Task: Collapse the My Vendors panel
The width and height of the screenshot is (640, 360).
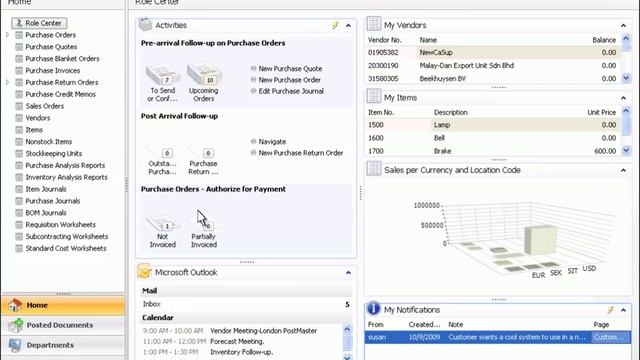Action: pyautogui.click(x=623, y=25)
